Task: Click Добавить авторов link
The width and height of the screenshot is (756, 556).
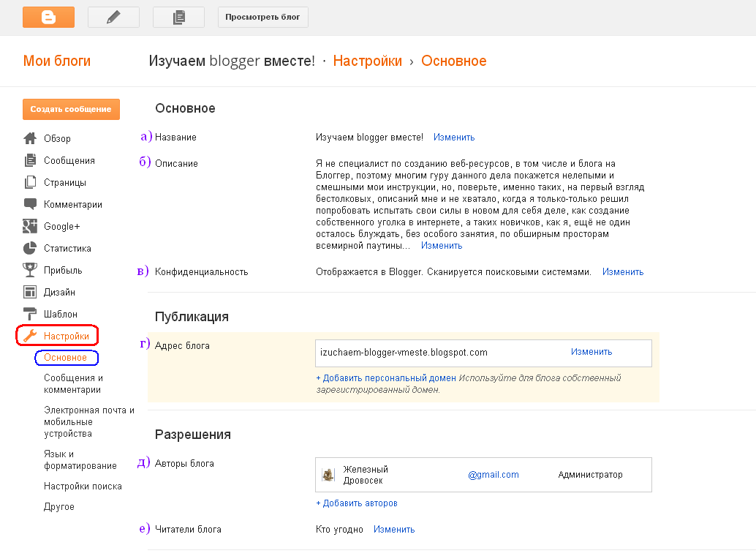Action: coord(356,503)
